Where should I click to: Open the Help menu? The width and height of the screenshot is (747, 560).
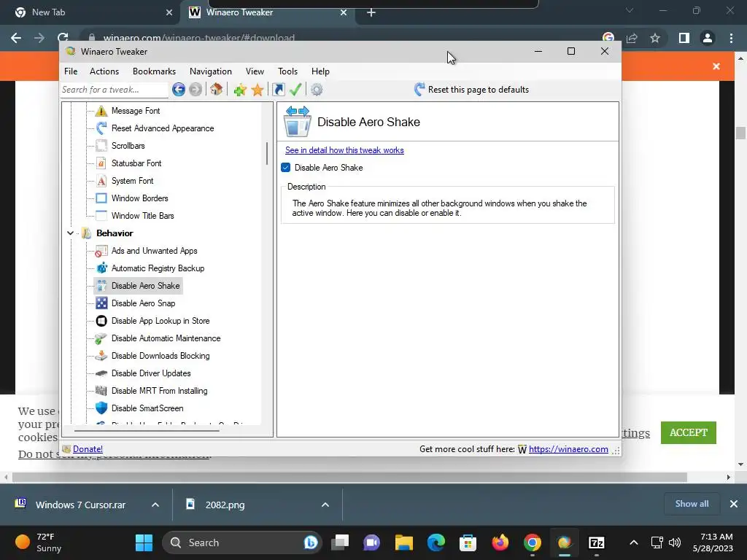[x=321, y=71]
